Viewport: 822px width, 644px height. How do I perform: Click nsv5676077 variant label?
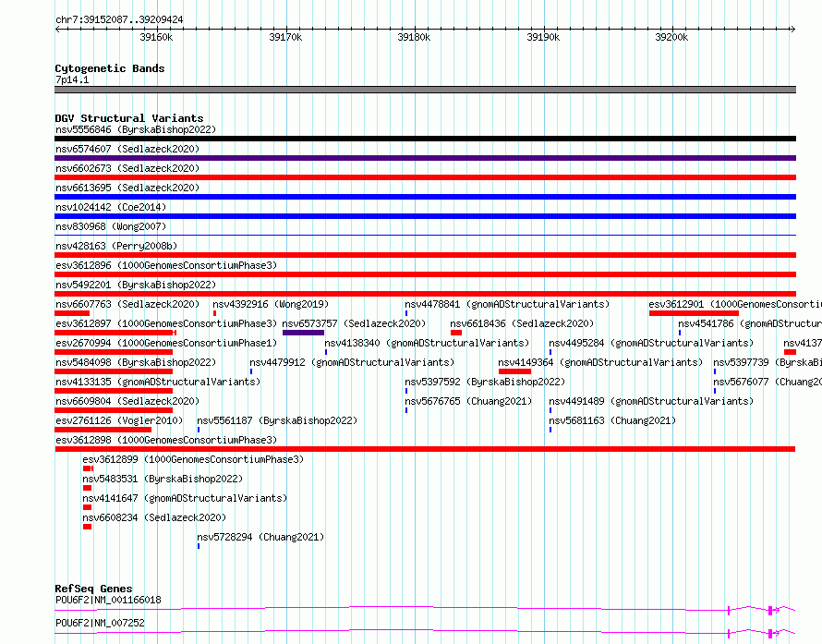767,382
